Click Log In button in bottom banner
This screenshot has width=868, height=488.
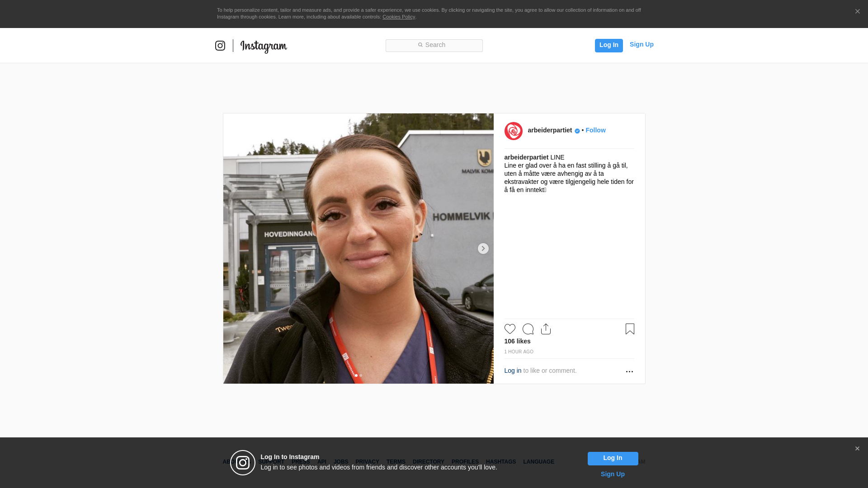tap(613, 459)
